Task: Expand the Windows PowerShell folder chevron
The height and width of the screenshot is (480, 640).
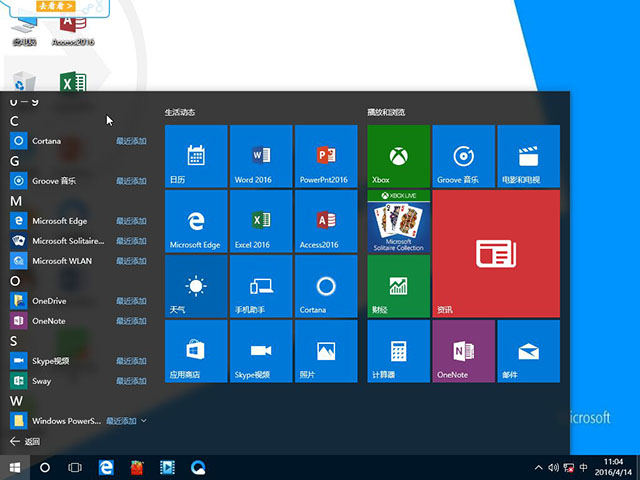Action: pyautogui.click(x=144, y=421)
